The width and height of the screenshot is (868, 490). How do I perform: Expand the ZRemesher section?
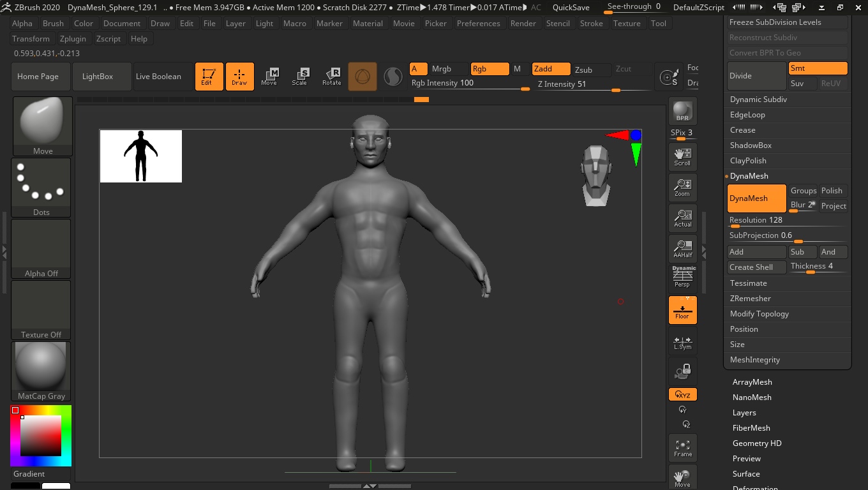[751, 299]
